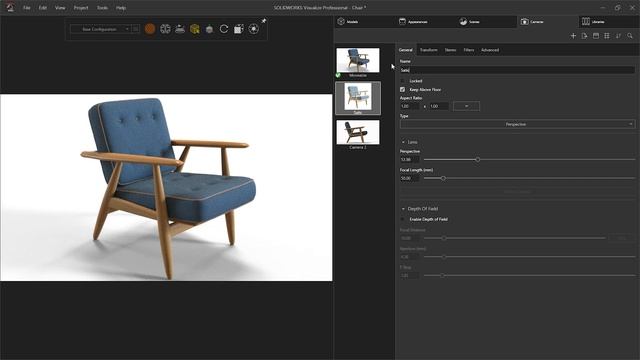
Task: Click the large thumbnail view icon
Action: point(596,36)
